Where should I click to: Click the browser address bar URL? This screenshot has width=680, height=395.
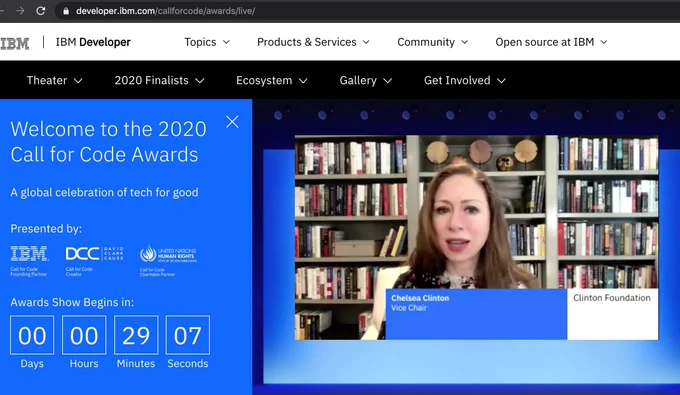165,11
